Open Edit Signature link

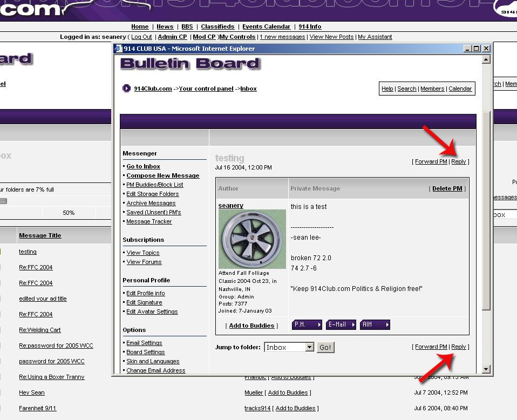click(145, 302)
